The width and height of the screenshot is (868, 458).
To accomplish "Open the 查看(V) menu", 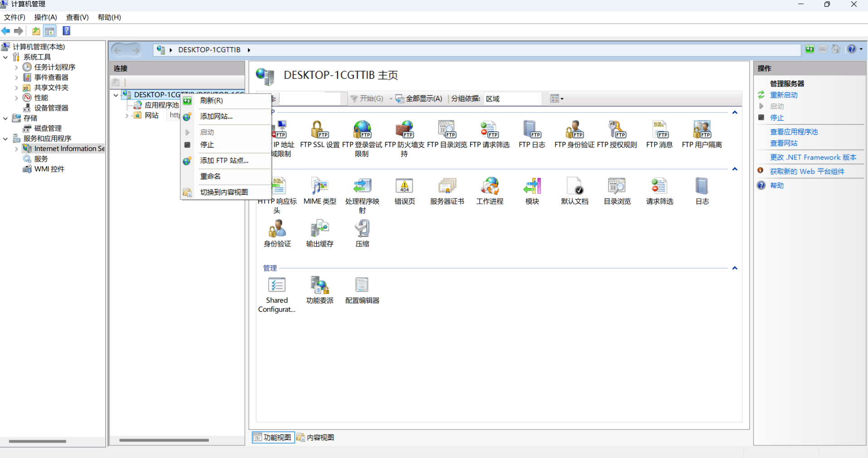I will pyautogui.click(x=77, y=17).
